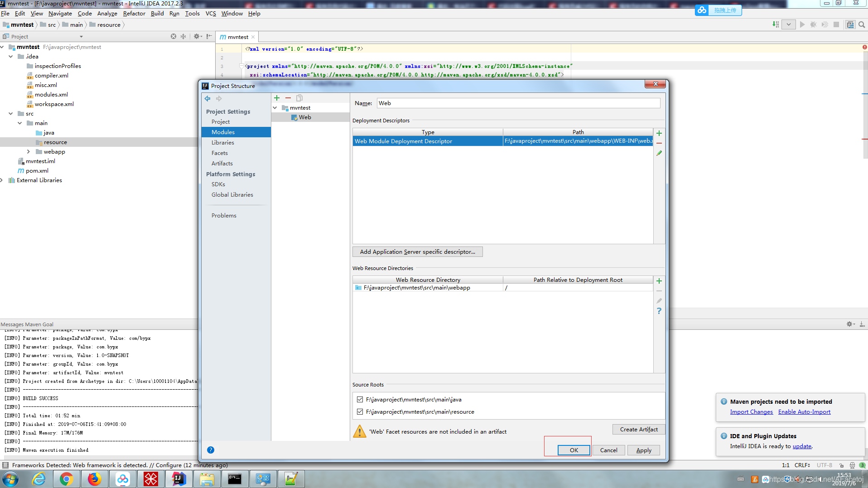This screenshot has width=868, height=488.
Task: Click the copy module icon
Action: 299,98
